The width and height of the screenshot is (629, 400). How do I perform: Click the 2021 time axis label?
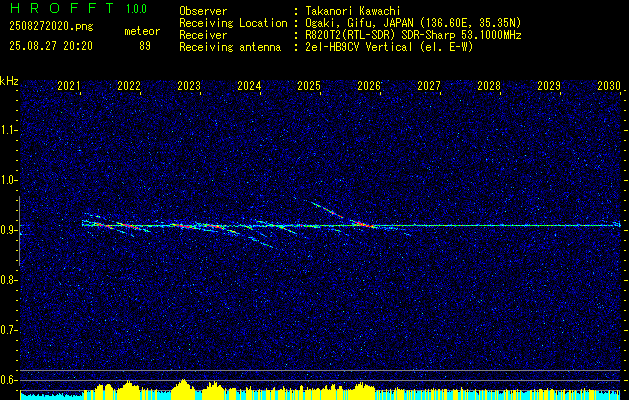click(69, 86)
